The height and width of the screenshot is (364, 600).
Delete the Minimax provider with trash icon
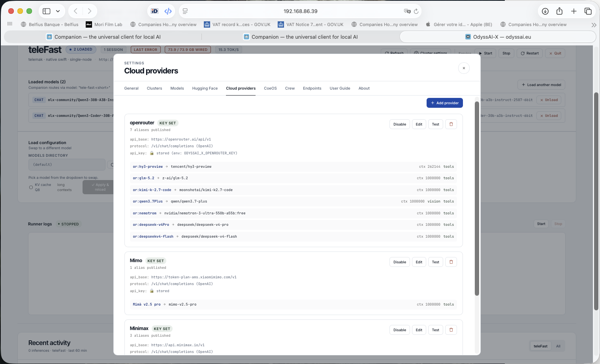(x=451, y=330)
